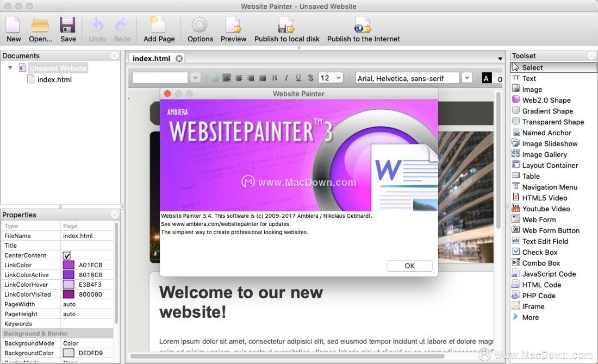Choose the Select tool in Toolset
The image size is (598, 364).
point(554,67)
